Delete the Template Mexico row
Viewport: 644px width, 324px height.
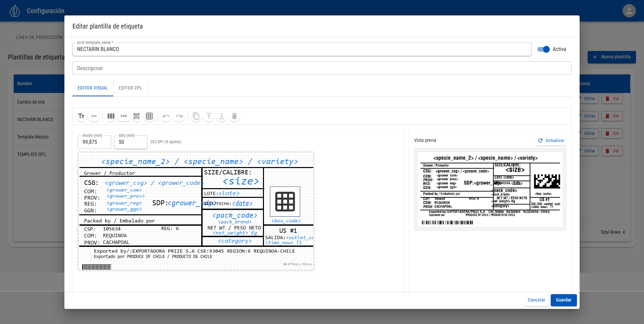(612, 133)
